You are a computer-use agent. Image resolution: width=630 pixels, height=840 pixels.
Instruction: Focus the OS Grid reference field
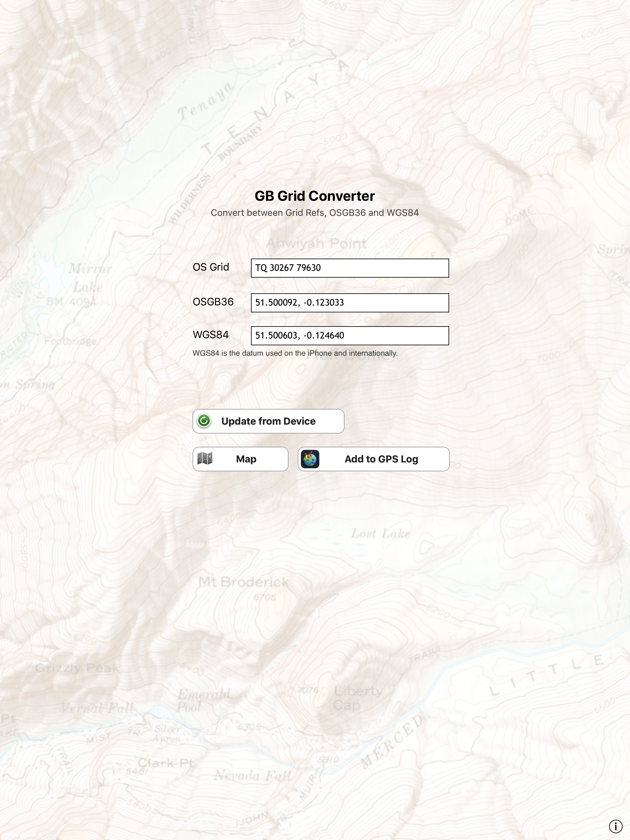[x=349, y=268]
